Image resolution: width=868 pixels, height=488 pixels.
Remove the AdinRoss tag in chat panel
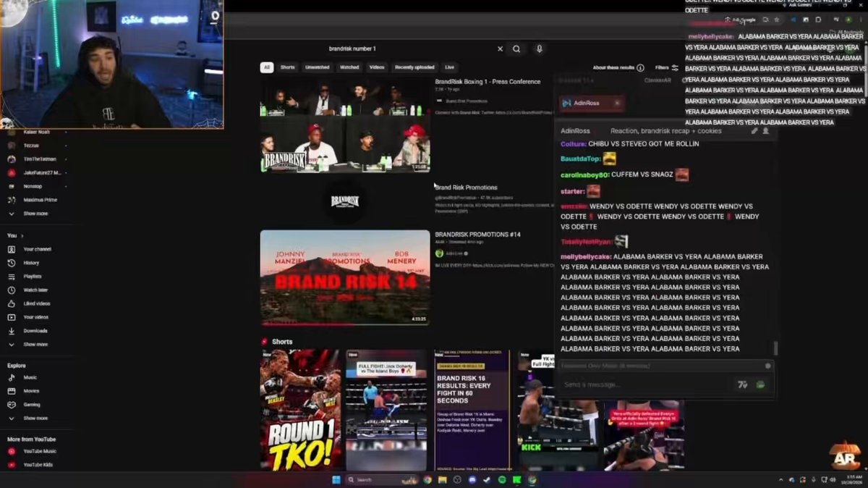click(x=617, y=104)
